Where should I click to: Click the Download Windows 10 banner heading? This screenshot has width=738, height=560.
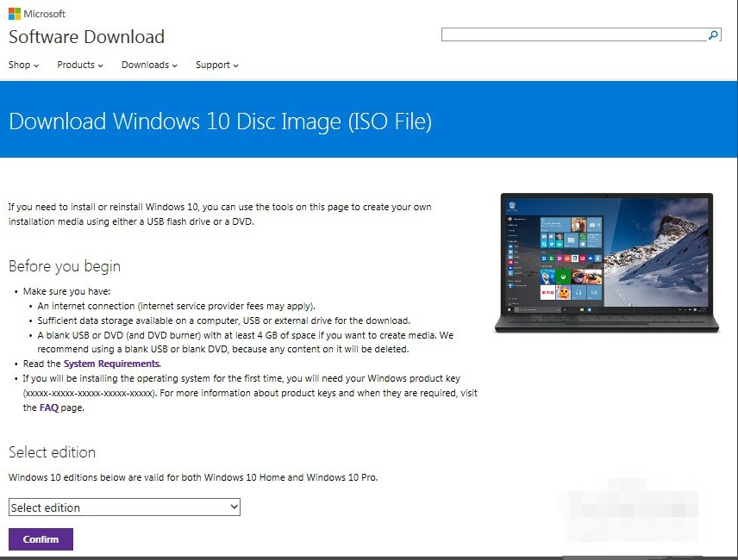pos(219,121)
